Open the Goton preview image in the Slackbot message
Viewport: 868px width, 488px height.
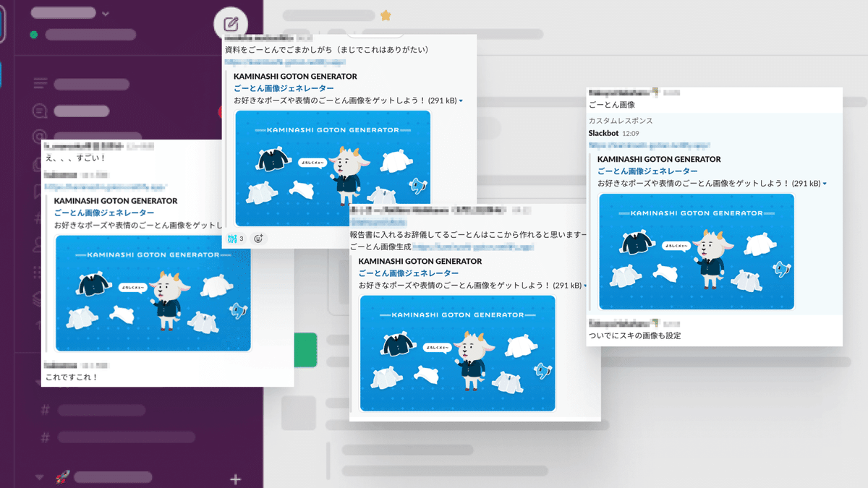click(x=697, y=252)
